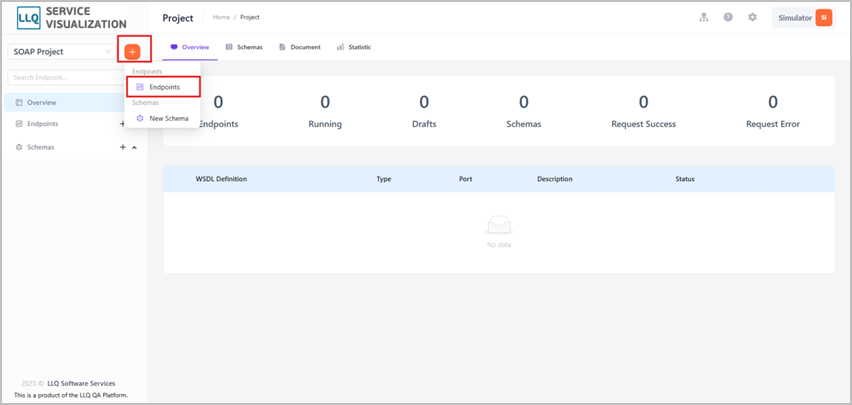Click the orange plus add button

[132, 52]
